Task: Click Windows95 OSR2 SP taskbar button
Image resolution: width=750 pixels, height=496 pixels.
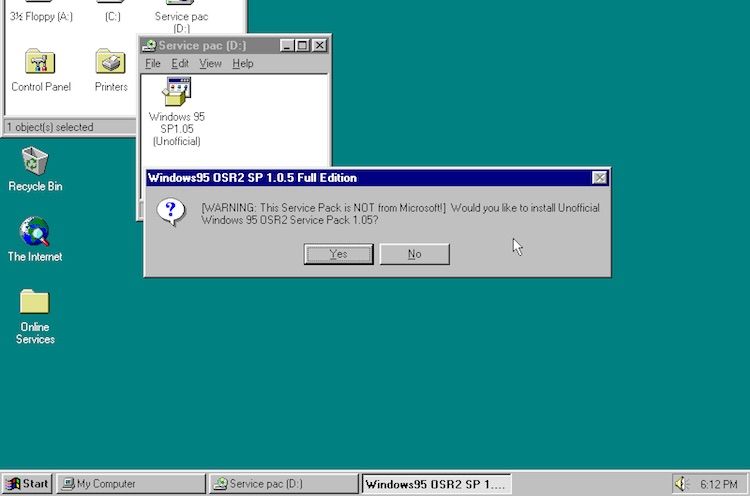Action: tap(436, 484)
